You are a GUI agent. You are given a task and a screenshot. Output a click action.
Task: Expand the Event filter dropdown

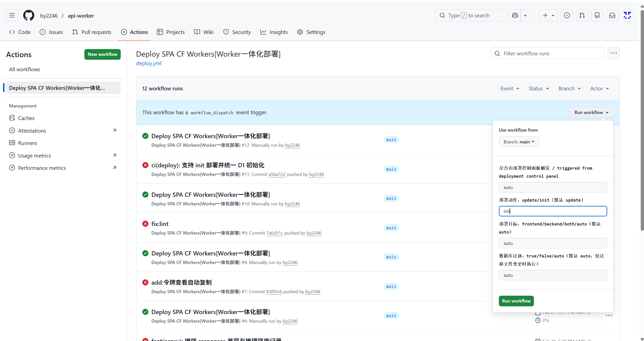coord(510,89)
